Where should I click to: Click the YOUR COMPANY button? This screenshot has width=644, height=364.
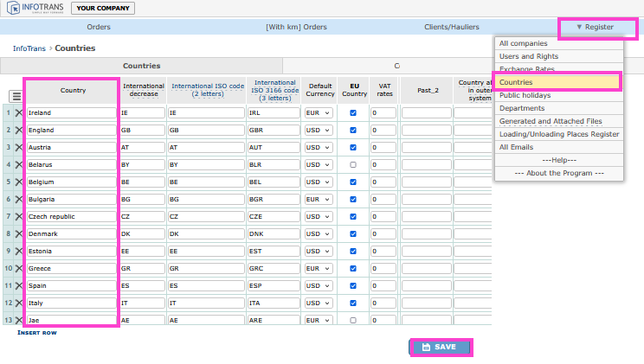click(103, 8)
